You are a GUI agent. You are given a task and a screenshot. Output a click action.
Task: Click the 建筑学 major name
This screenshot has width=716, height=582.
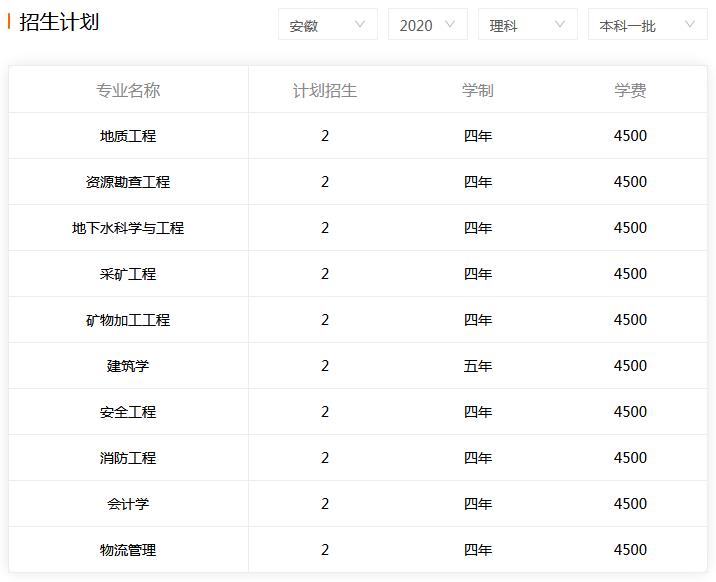[x=128, y=366]
